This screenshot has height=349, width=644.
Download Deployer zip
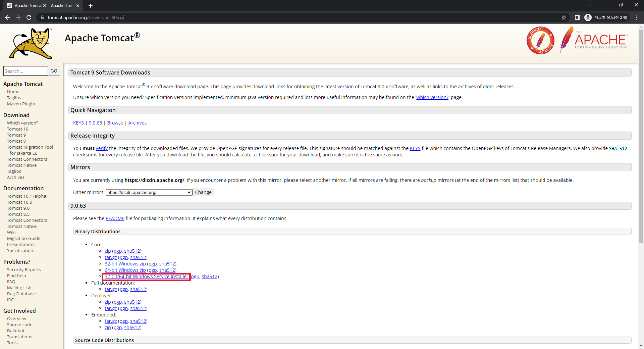(107, 302)
